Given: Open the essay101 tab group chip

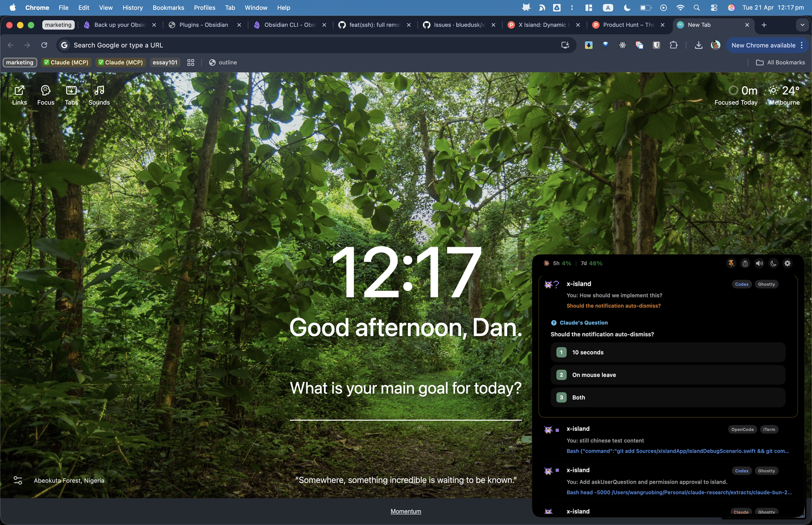Looking at the screenshot, I should pos(165,63).
